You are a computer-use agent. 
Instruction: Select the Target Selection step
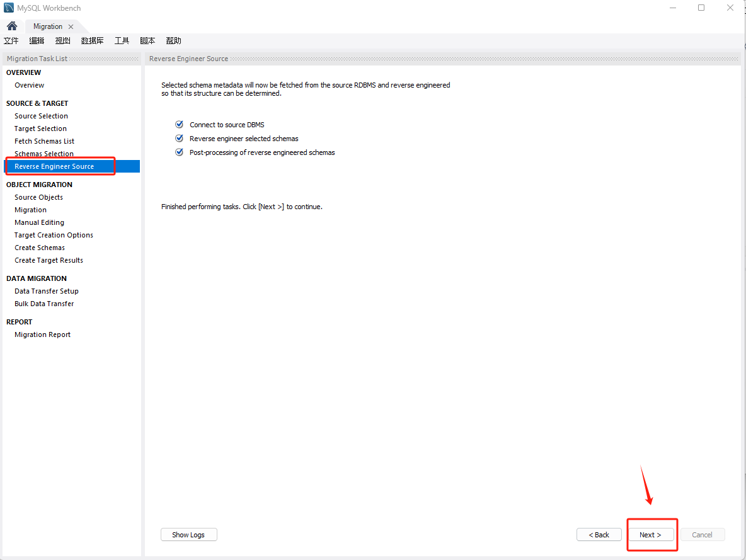pos(40,129)
